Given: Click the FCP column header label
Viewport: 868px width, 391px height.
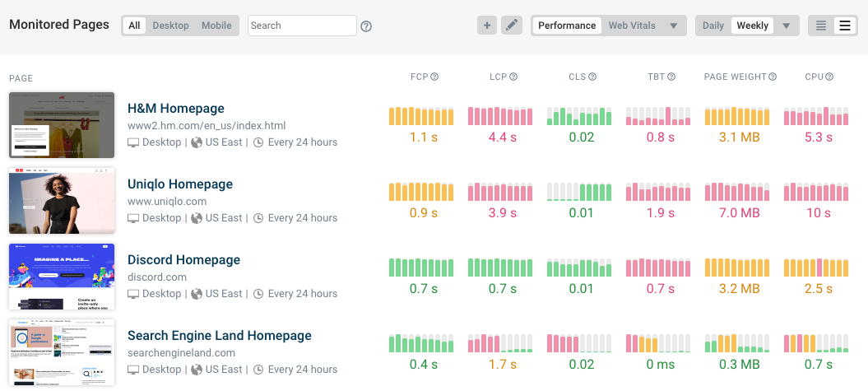Looking at the screenshot, I should click(420, 77).
